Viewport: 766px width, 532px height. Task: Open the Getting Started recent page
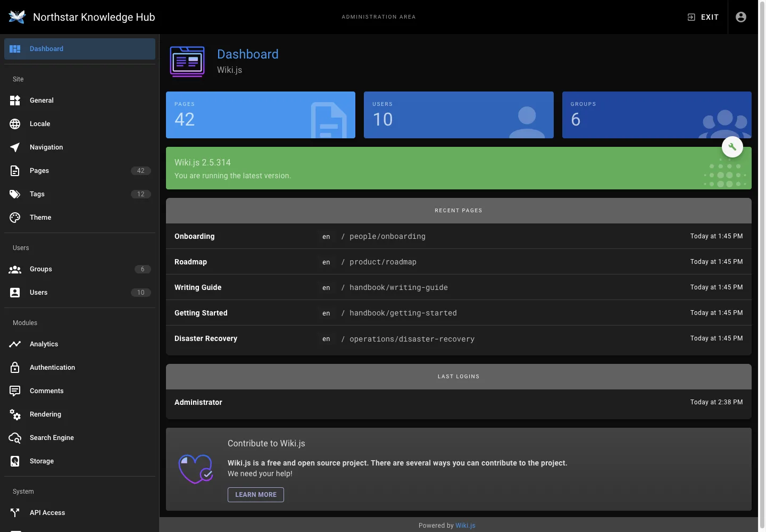[x=459, y=313]
